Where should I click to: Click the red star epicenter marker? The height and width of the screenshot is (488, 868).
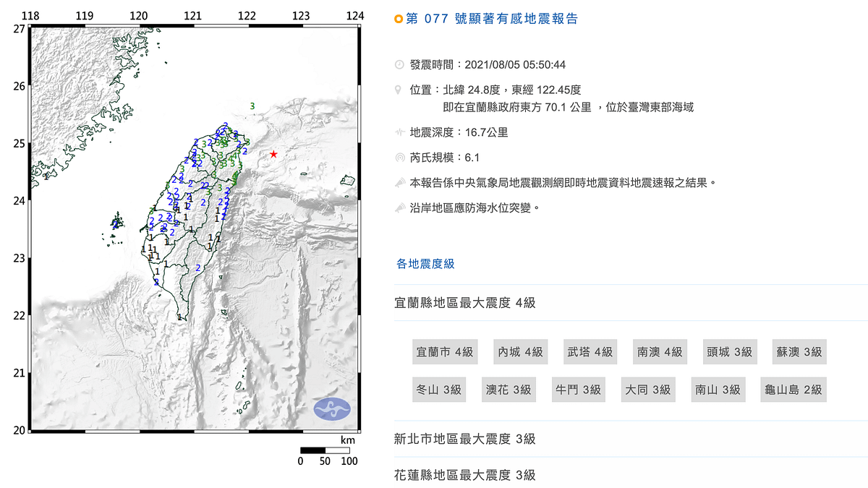click(x=273, y=153)
